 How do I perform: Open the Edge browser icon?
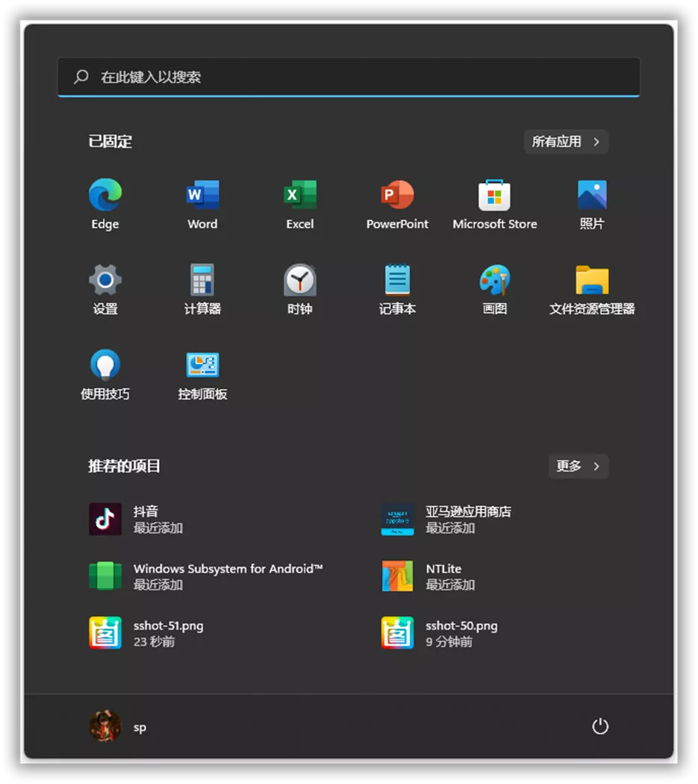pyautogui.click(x=105, y=195)
